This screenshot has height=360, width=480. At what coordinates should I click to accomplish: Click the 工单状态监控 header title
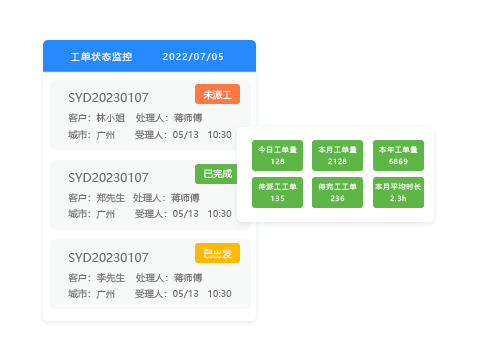(101, 57)
